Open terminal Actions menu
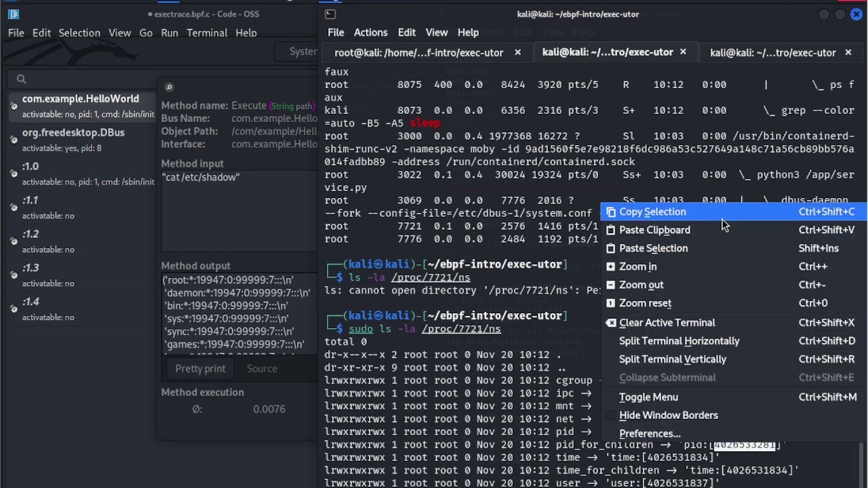 click(x=370, y=32)
